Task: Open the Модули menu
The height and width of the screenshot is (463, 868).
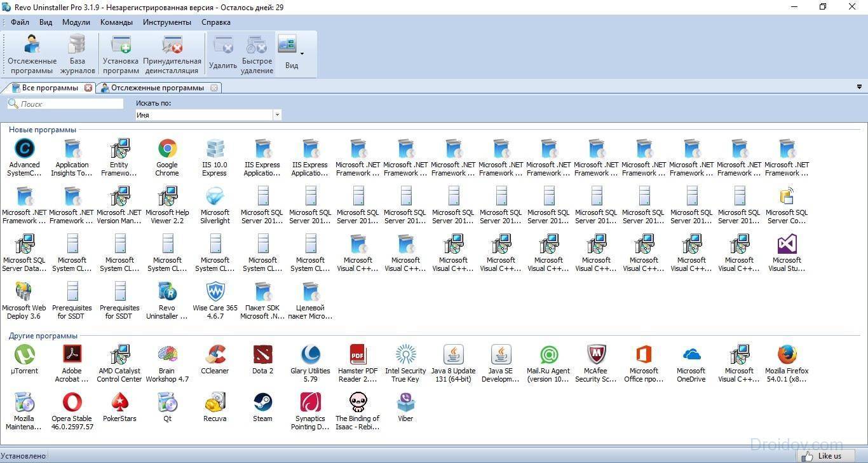Action: pos(76,22)
